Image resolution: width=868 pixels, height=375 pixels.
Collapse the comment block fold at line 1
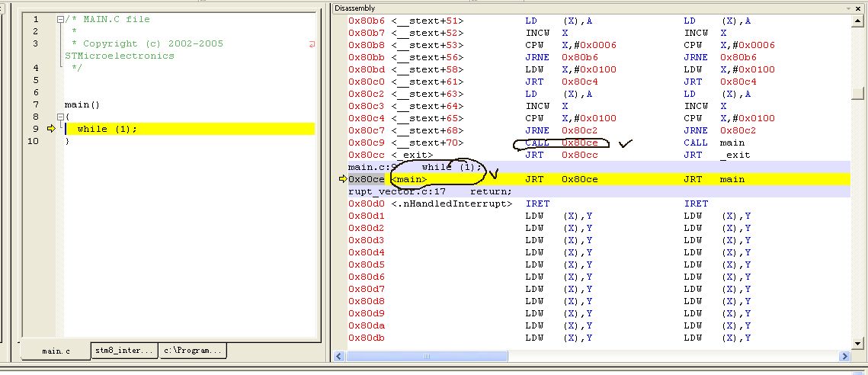click(x=60, y=19)
